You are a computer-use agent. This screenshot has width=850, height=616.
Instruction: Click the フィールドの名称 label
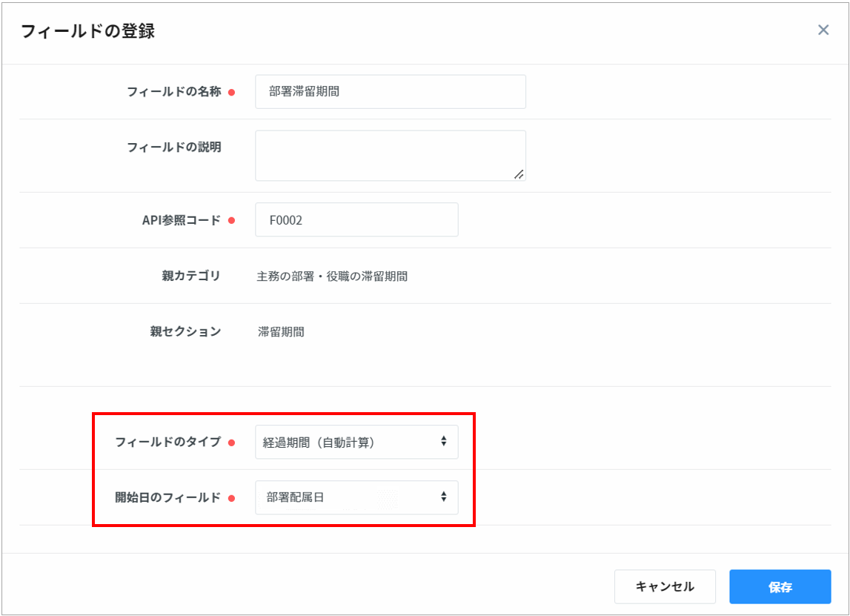coord(173,92)
